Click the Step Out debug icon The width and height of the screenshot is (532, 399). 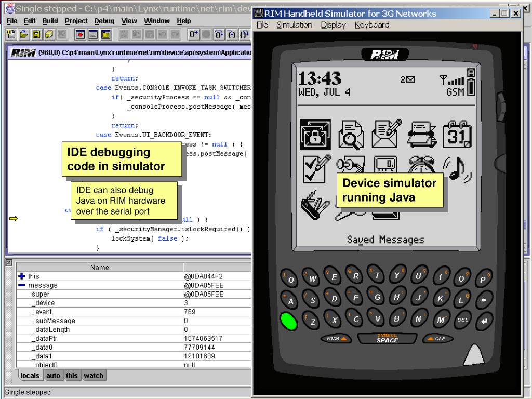(x=244, y=34)
